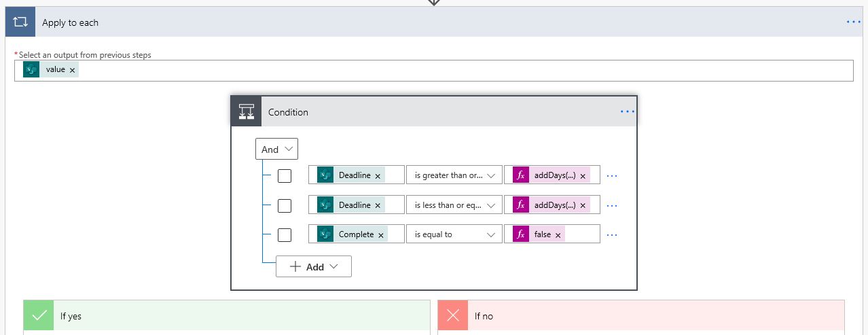Click the Apply to each loop icon
The height and width of the screenshot is (335, 868).
tap(20, 22)
